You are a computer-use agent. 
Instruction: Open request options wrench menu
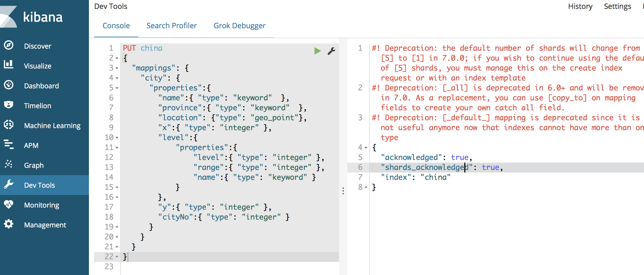coord(331,51)
